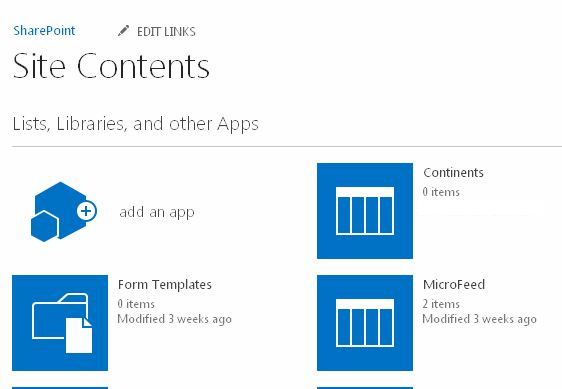Open the MicroFeed name link
The height and width of the screenshot is (389, 562).
(454, 285)
